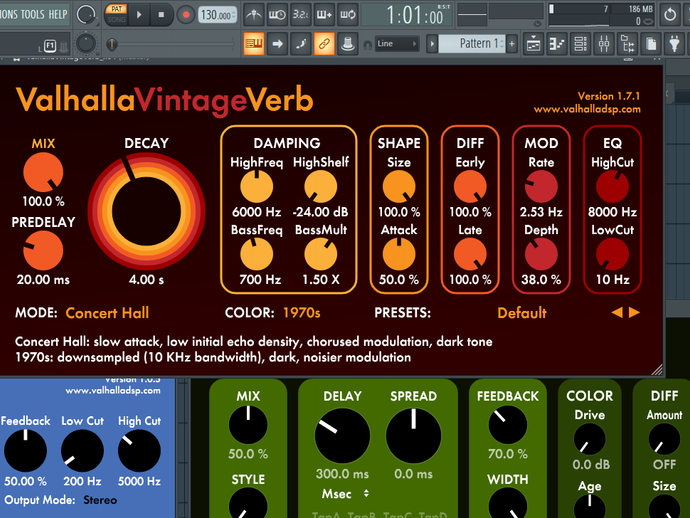The image size is (690, 518).
Task: Click the song position slider
Action: click(x=172, y=44)
